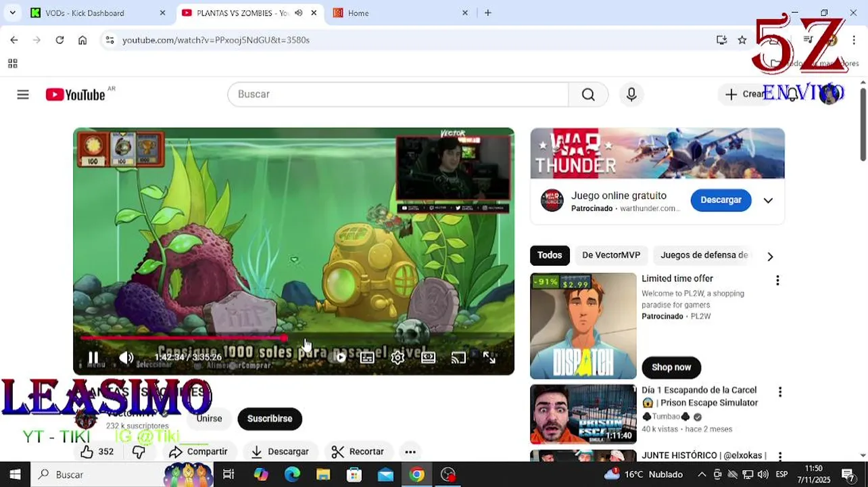Open the tab search dropdown arrow

pos(12,13)
